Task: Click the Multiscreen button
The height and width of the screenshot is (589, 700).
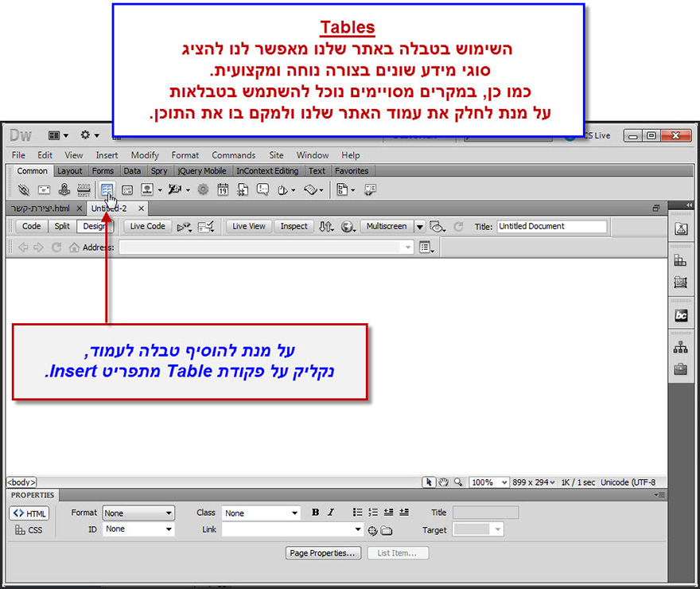Action: click(x=387, y=226)
